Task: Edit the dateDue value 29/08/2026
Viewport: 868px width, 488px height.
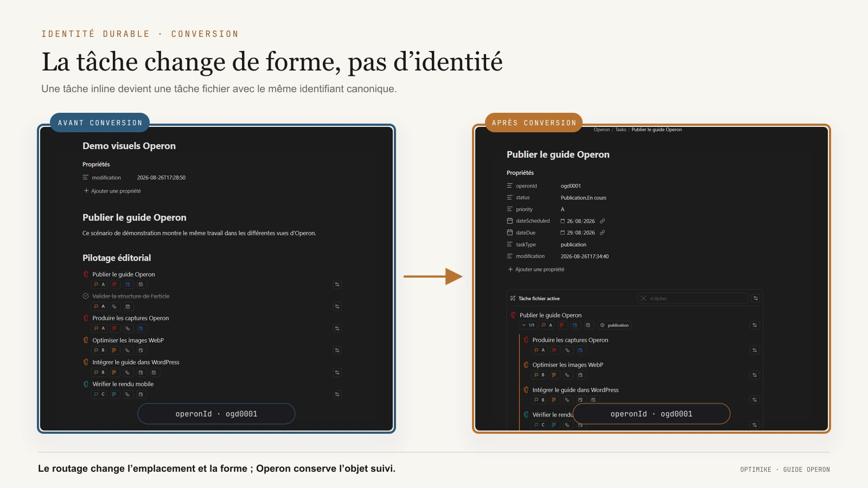Action: coord(581,233)
